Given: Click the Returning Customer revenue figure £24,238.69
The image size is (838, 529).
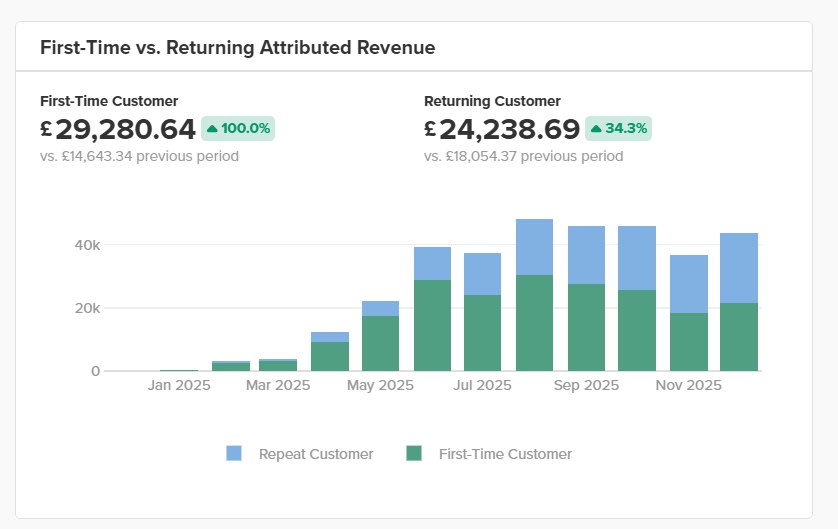Looking at the screenshot, I should click(x=502, y=129).
